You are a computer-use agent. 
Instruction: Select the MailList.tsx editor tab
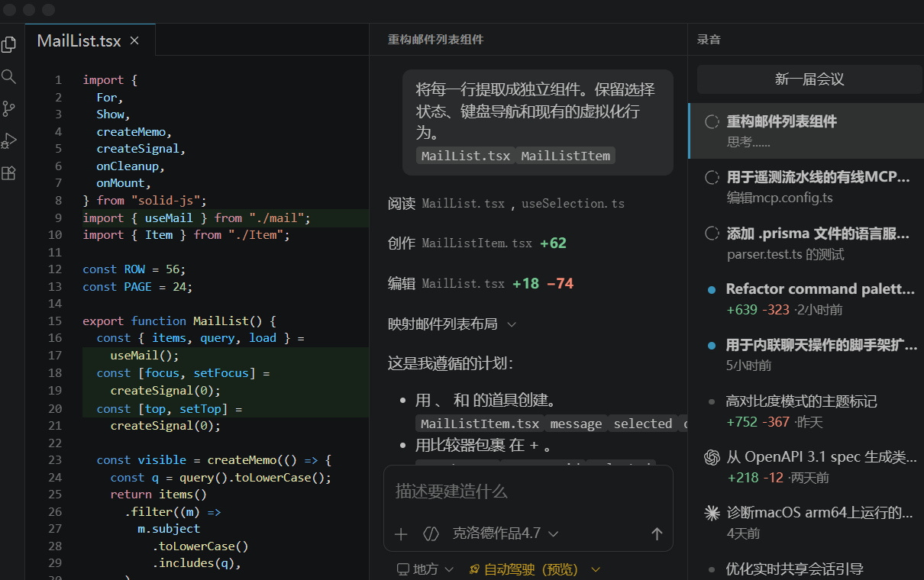tap(90, 40)
